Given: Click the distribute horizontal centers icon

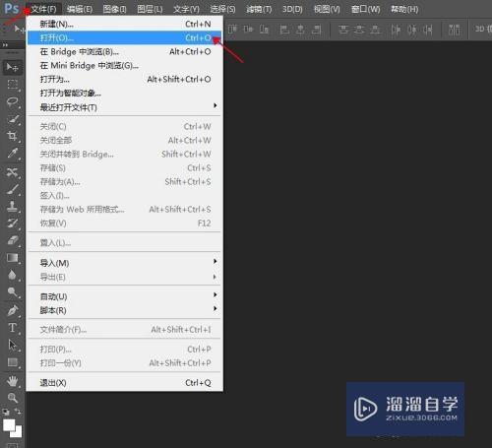Looking at the screenshot, I should pos(412,30).
